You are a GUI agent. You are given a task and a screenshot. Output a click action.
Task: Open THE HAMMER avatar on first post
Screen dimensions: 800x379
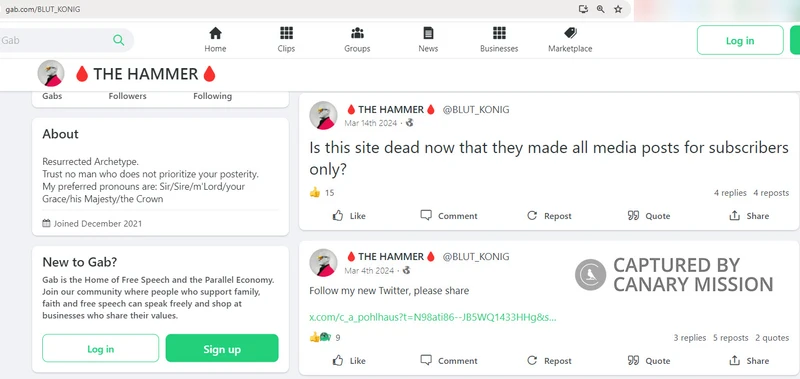tap(323, 115)
